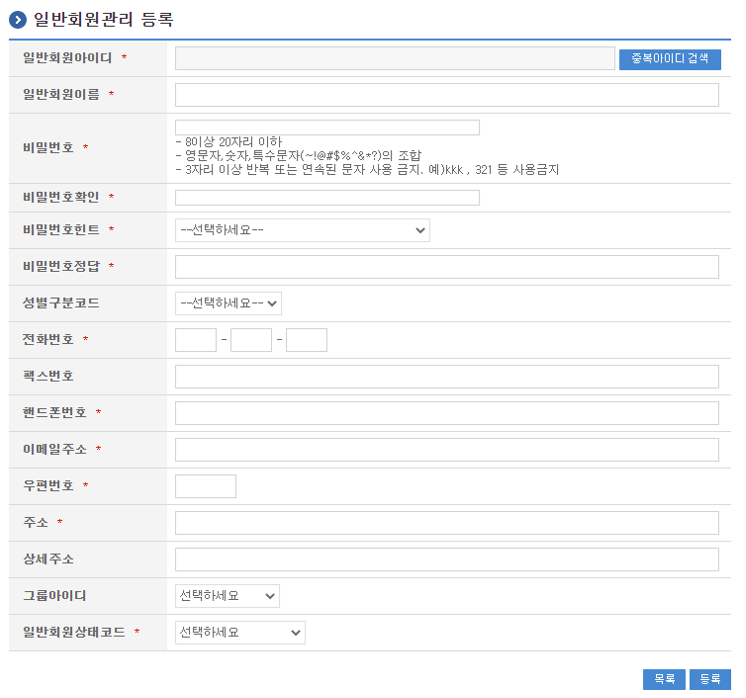Click the arrow icon beside 일반회원관리 등록 title
The image size is (746, 698).
point(17,19)
